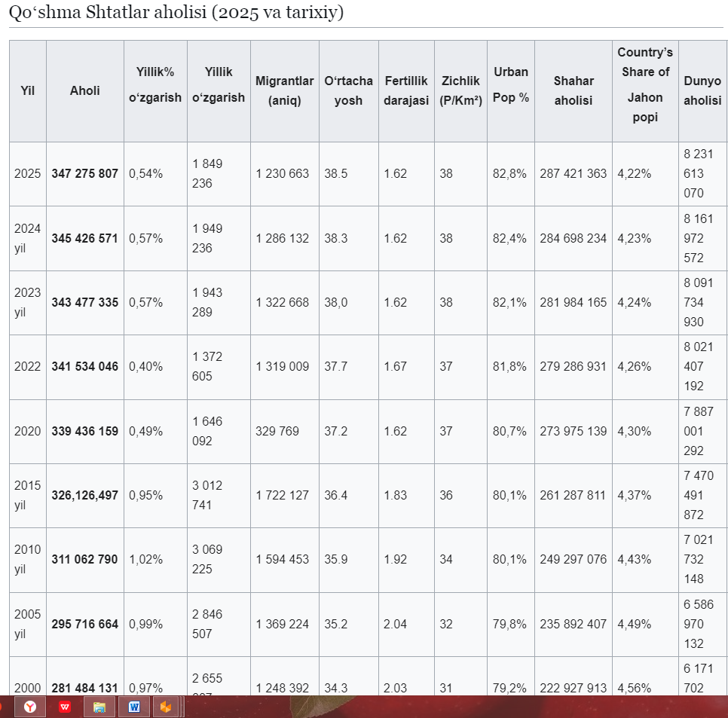Select urban percentage 80,7%
This screenshot has height=718, width=728.
pyautogui.click(x=509, y=431)
